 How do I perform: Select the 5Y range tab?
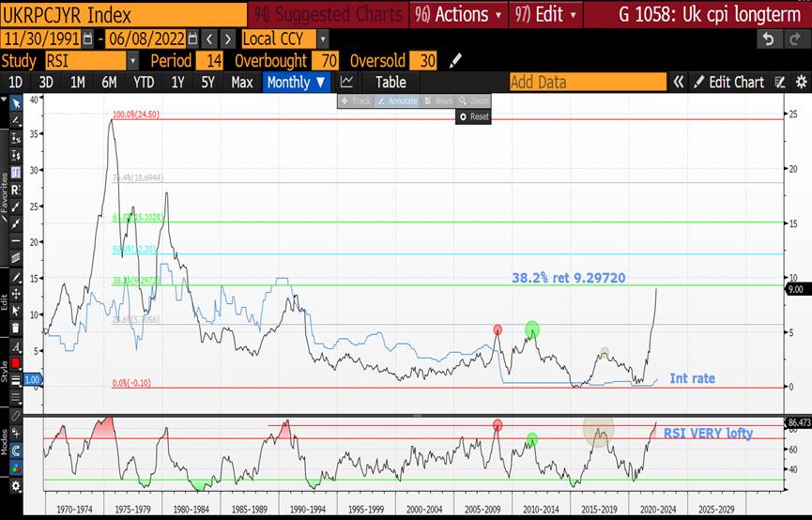(x=207, y=82)
